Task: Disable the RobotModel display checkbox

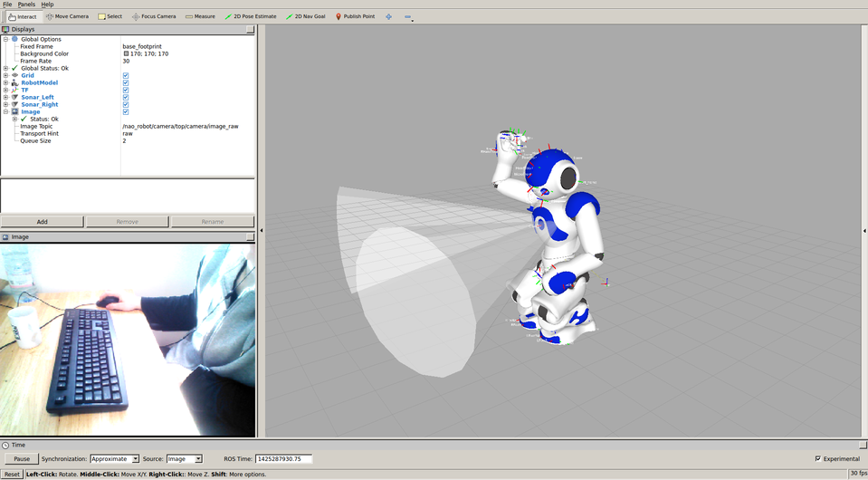Action: tap(126, 83)
